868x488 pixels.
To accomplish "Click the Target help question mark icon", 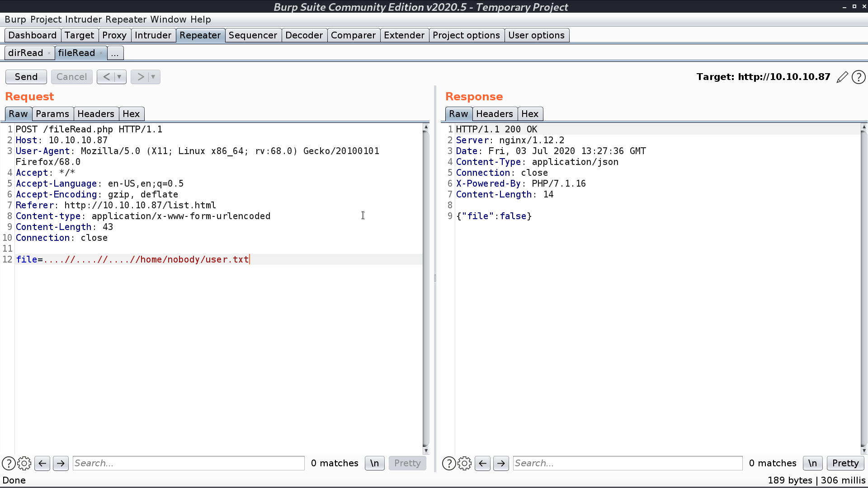I will coord(859,76).
